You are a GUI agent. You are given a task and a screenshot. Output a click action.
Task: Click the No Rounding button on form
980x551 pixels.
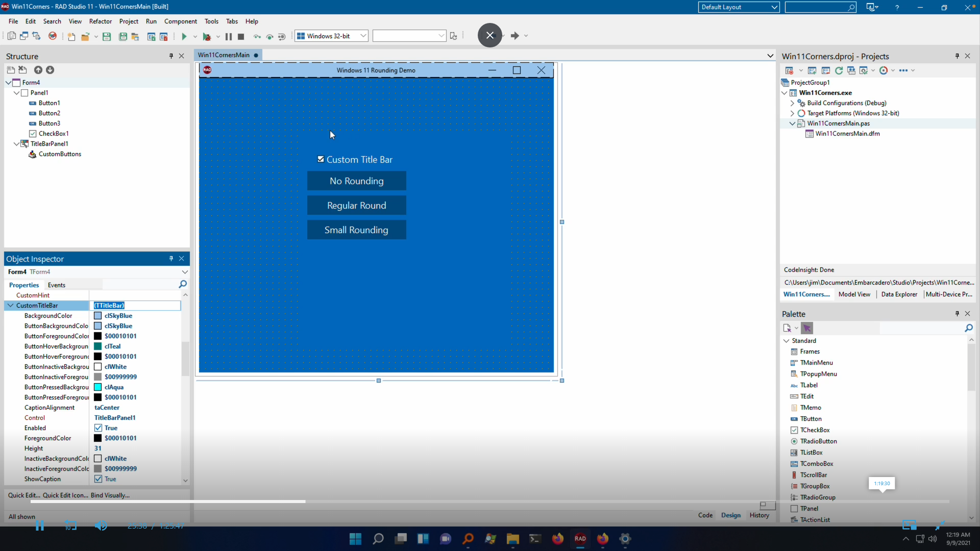(356, 181)
